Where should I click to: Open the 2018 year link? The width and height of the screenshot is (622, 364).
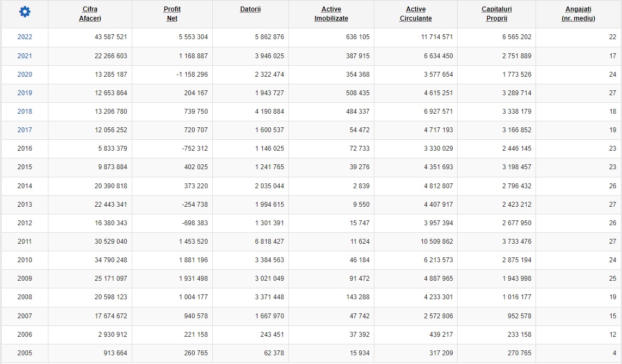(24, 112)
